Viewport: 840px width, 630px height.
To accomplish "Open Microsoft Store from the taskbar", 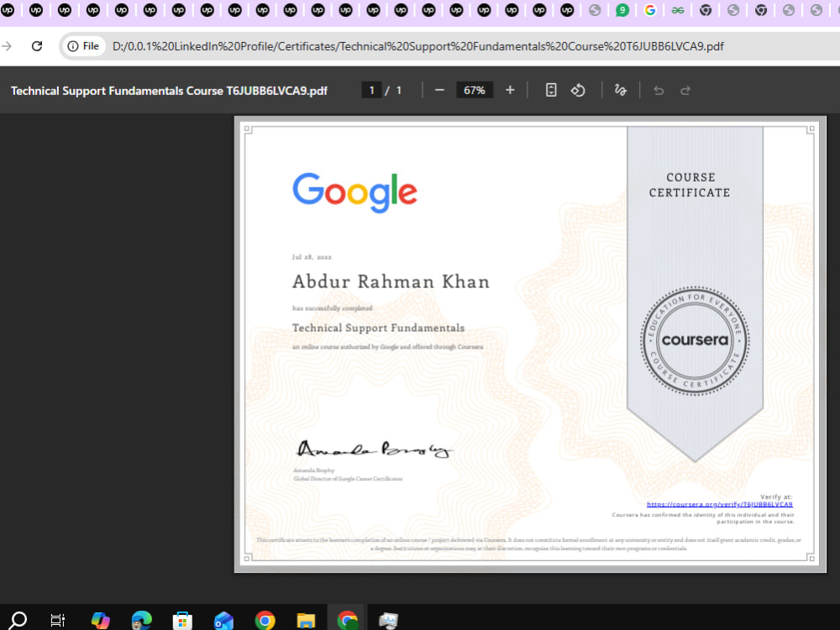I will (x=182, y=621).
